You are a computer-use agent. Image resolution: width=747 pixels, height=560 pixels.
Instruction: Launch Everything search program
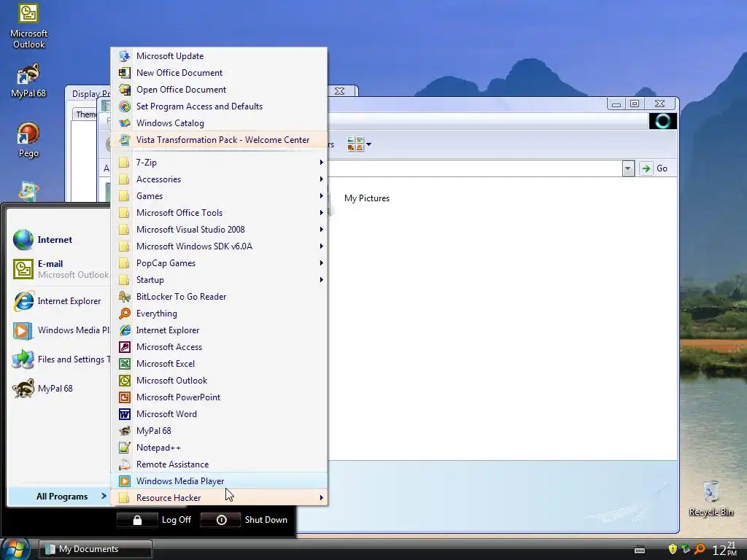(x=219, y=314)
